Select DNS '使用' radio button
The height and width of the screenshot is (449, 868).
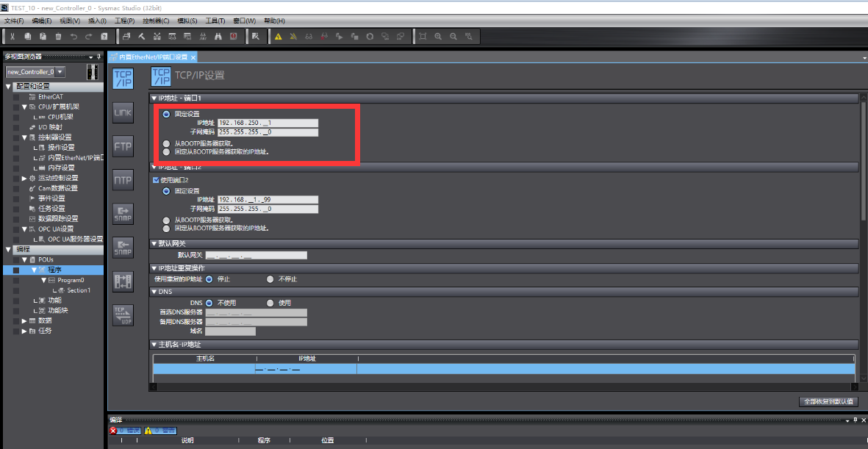(270, 303)
